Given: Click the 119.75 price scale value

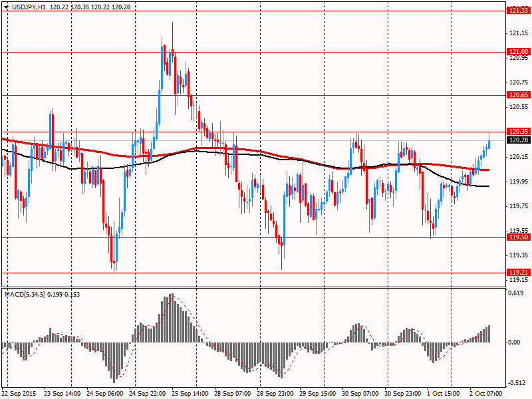Looking at the screenshot, I should pyautogui.click(x=519, y=206).
